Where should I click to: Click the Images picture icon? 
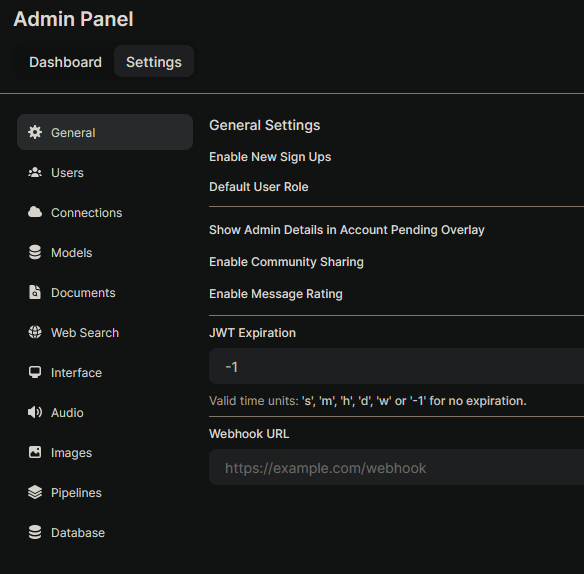point(35,452)
